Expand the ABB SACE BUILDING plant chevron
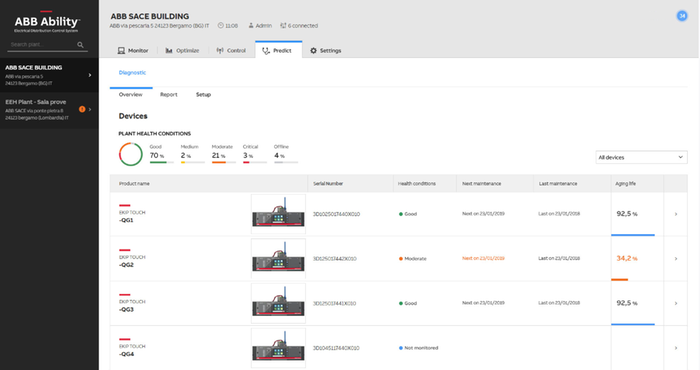Screen dimensions: 700x370 point(90,75)
